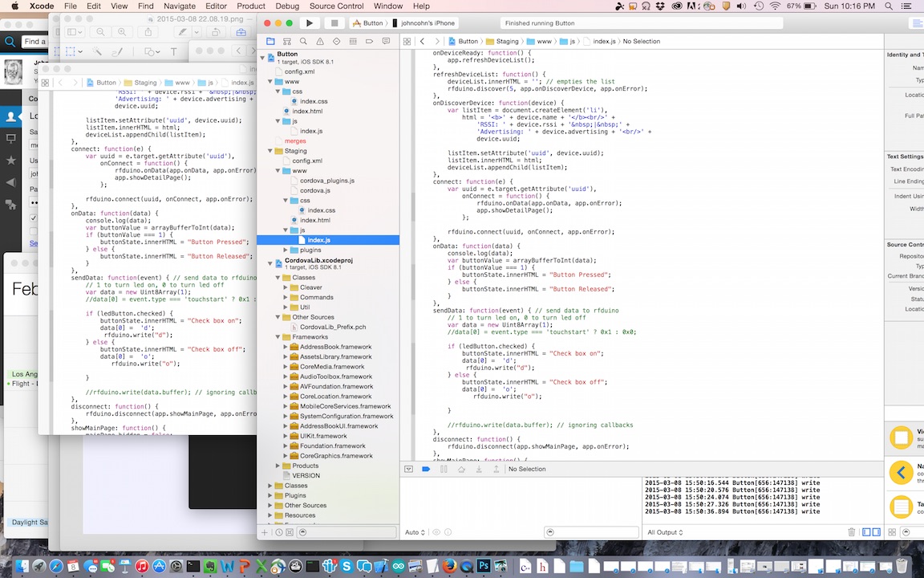Expand the Products folder
Image resolution: width=924 pixels, height=578 pixels.
[x=278, y=466]
